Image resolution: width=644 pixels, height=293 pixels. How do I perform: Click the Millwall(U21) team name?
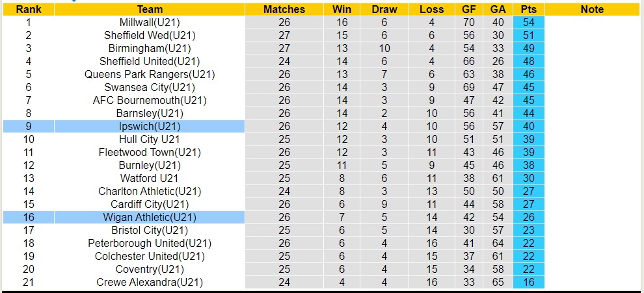(150, 22)
